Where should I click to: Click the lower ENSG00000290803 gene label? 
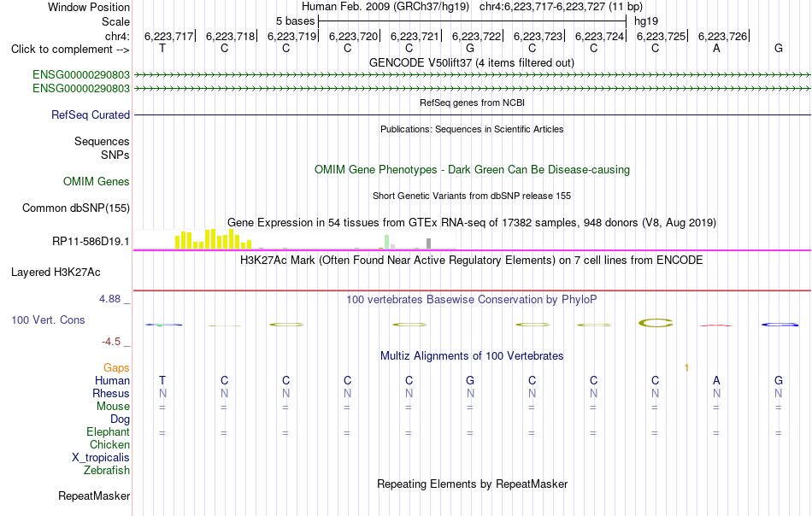click(x=81, y=89)
